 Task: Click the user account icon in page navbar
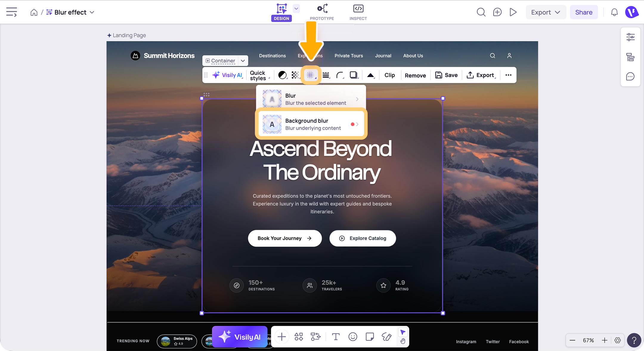tap(509, 56)
